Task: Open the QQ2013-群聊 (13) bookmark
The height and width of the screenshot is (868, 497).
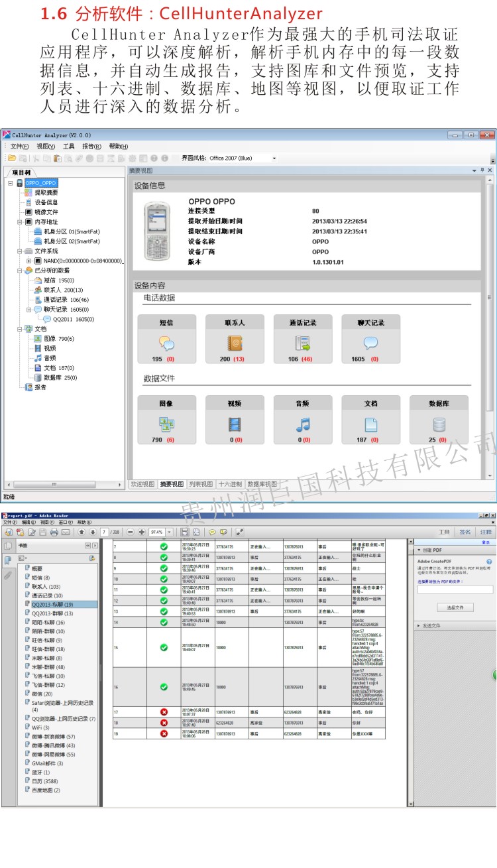Action: click(x=51, y=613)
